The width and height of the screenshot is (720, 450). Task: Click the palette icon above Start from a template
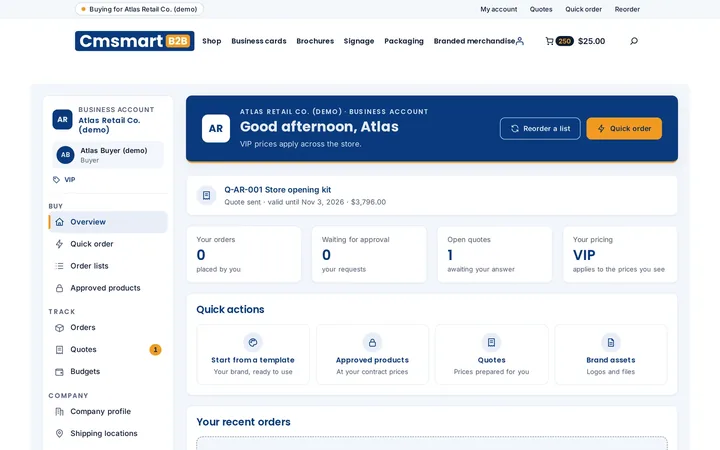coord(253,342)
